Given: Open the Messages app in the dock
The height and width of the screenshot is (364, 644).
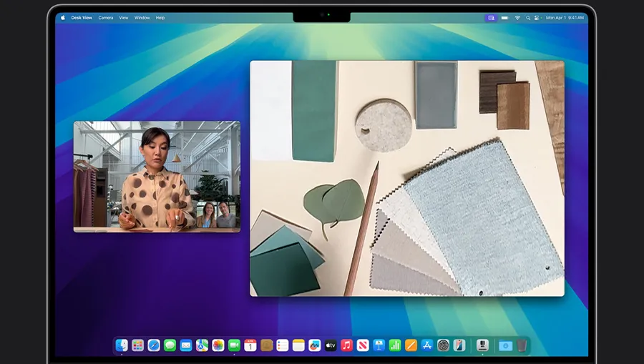Looking at the screenshot, I should [x=170, y=345].
